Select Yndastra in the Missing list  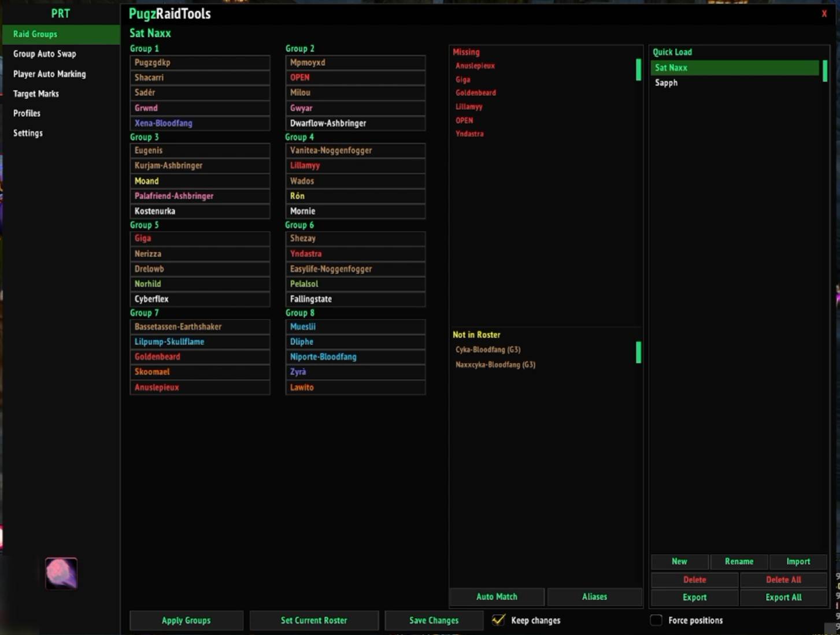pos(469,133)
